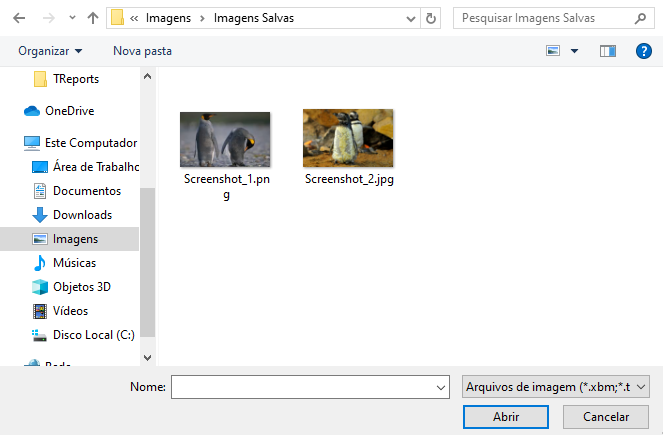This screenshot has height=435, width=663.
Task: Open the help question mark icon
Action: [643, 51]
